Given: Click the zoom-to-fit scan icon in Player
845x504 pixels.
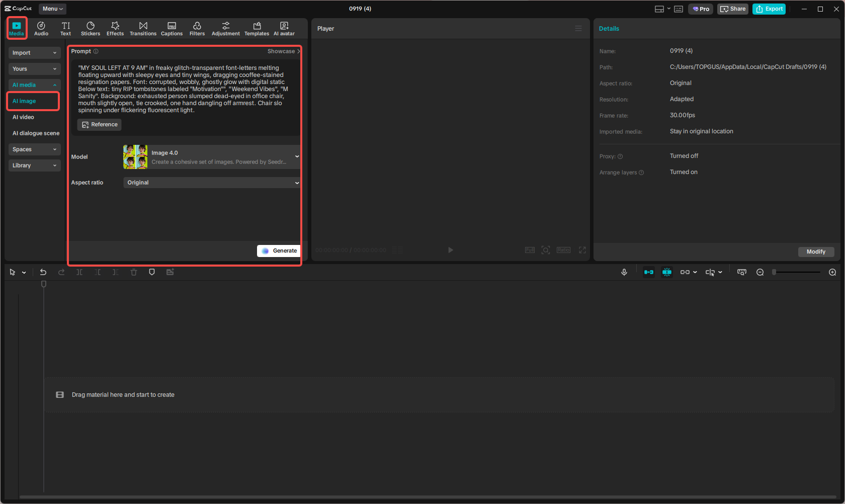Looking at the screenshot, I should click(x=546, y=250).
